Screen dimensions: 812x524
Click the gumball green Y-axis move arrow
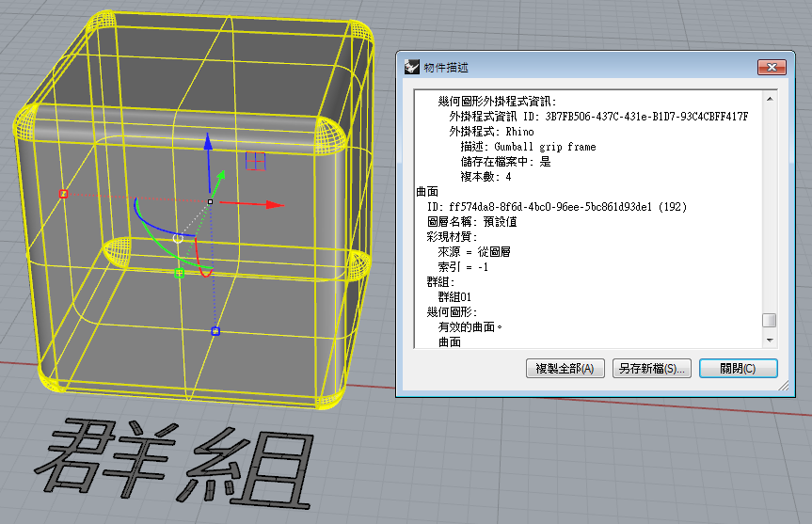pos(220,177)
